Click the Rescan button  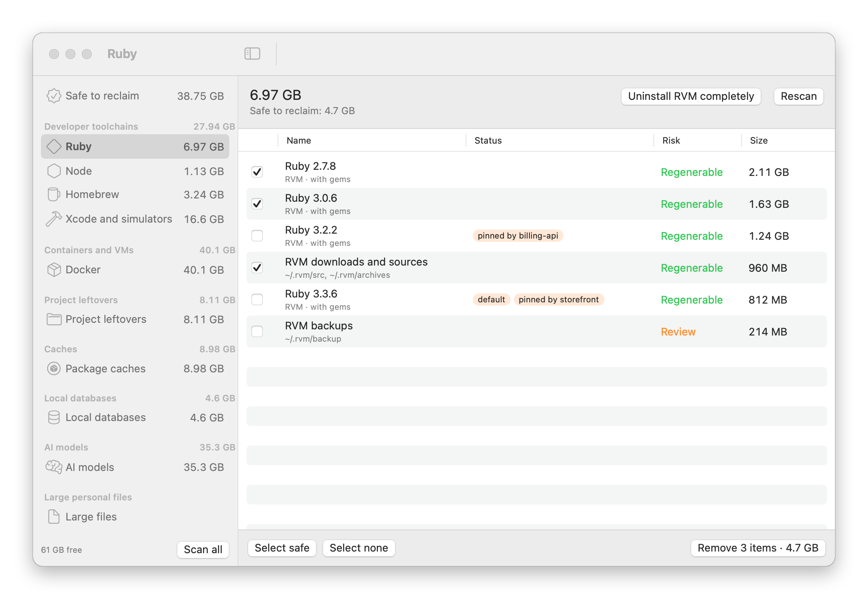(x=798, y=96)
